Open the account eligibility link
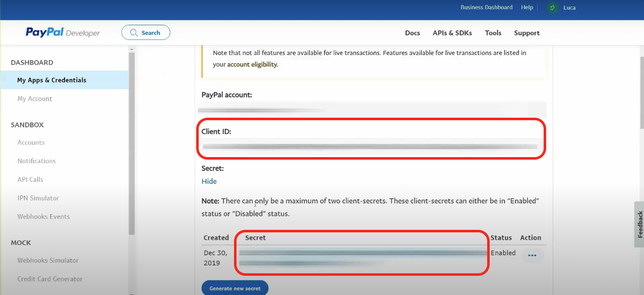644x295 pixels. 252,65
